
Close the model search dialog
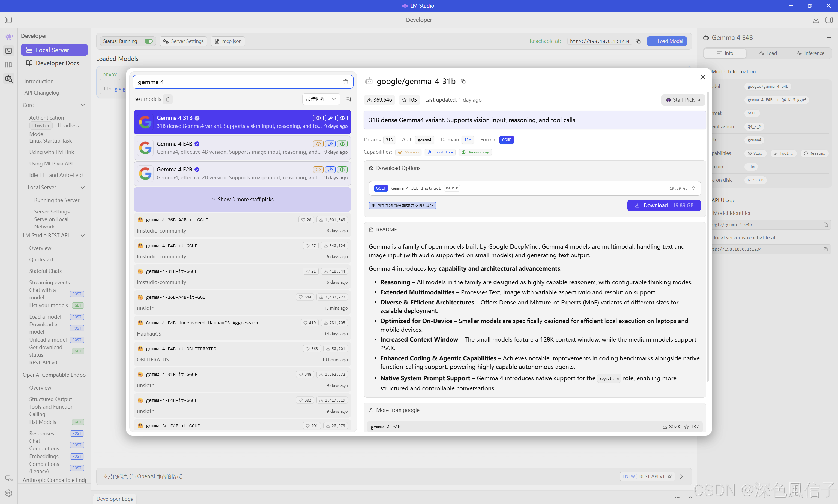click(703, 77)
